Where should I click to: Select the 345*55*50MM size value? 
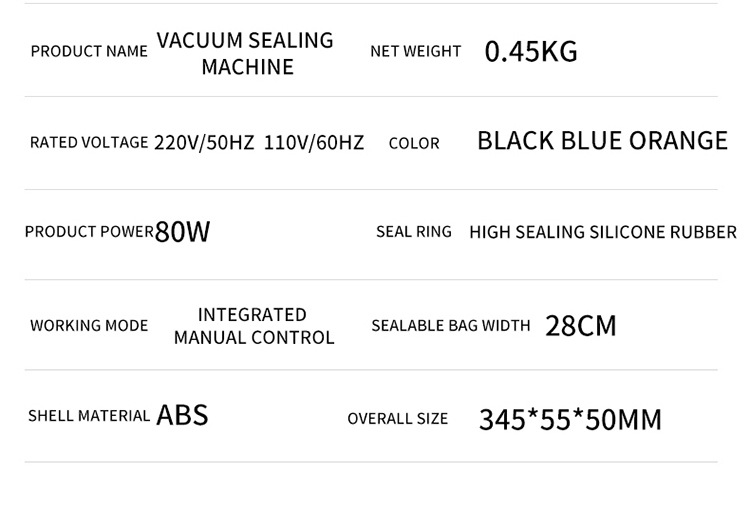[x=570, y=419]
